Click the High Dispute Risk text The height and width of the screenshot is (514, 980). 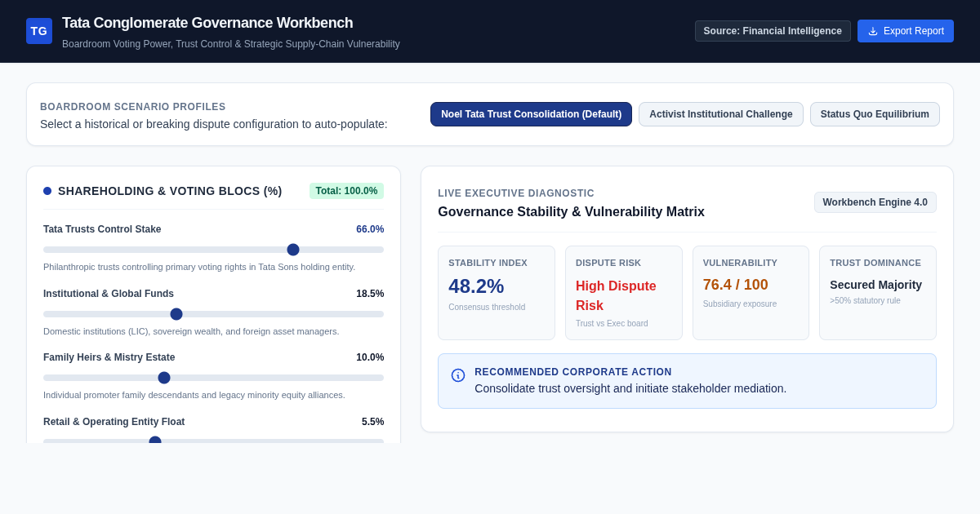[616, 295]
